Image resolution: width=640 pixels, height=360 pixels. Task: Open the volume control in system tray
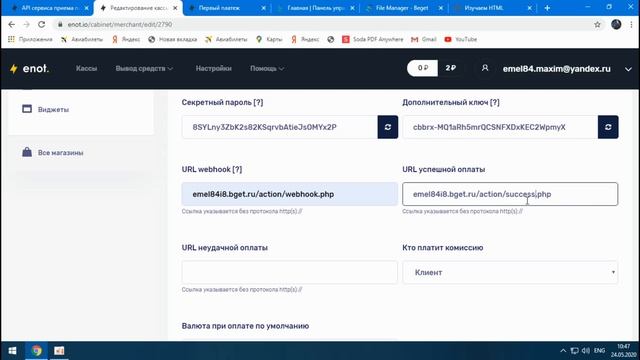[586, 351]
